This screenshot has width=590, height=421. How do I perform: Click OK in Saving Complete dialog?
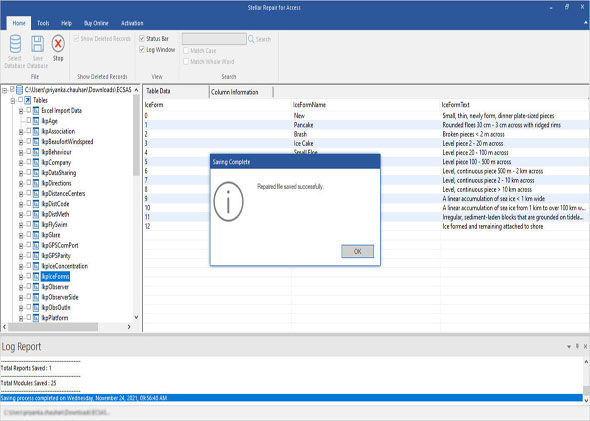pos(357,251)
